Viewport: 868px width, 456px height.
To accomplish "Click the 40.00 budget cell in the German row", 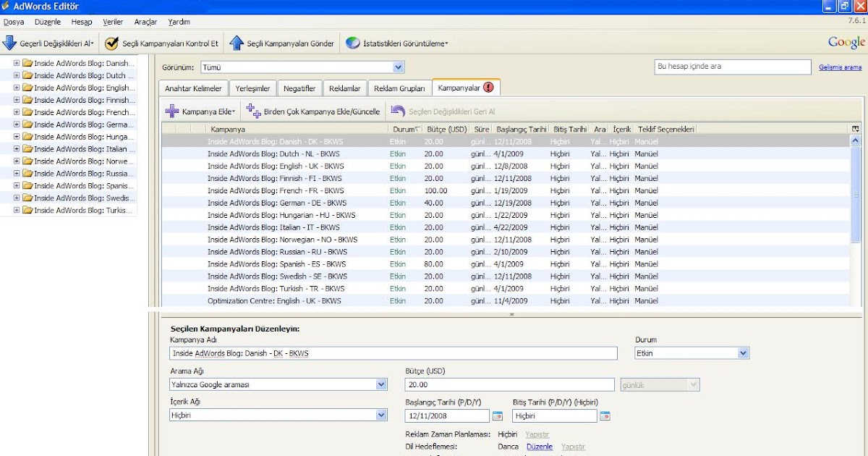I will tap(434, 203).
